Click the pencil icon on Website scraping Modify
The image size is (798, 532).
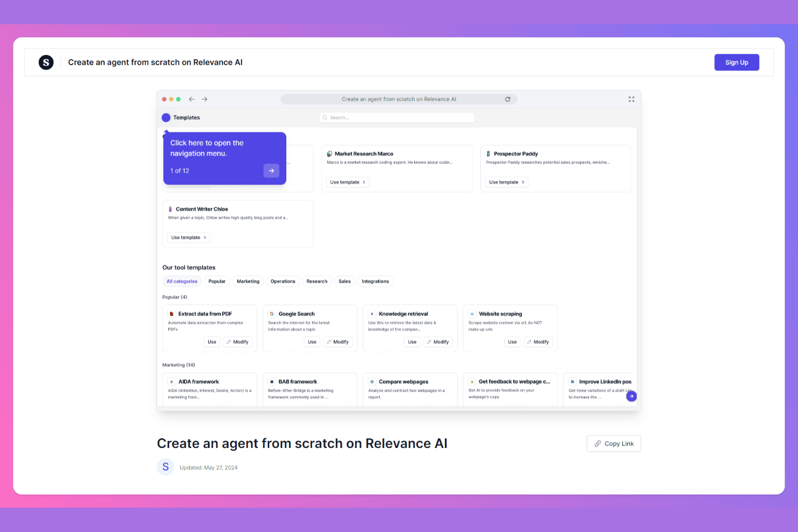529,342
